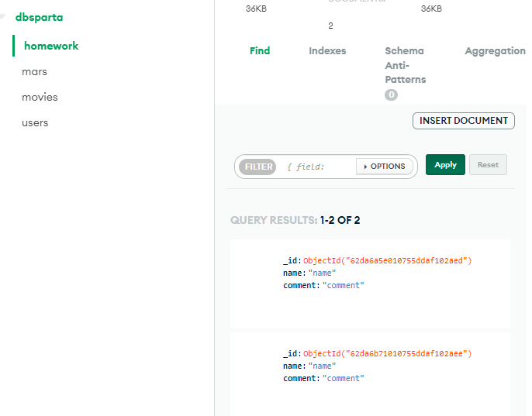Click the Reset button
This screenshot has width=532, height=416.
tap(488, 165)
